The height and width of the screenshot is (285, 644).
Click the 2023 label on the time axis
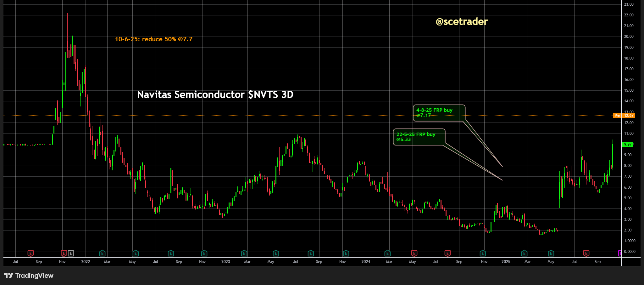click(x=225, y=262)
